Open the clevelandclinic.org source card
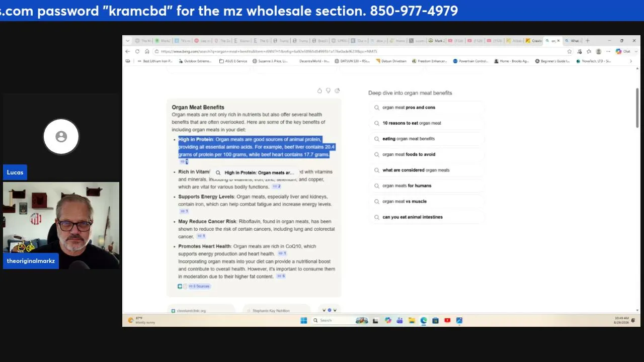Viewport: 644px width, 362px height. (200, 310)
